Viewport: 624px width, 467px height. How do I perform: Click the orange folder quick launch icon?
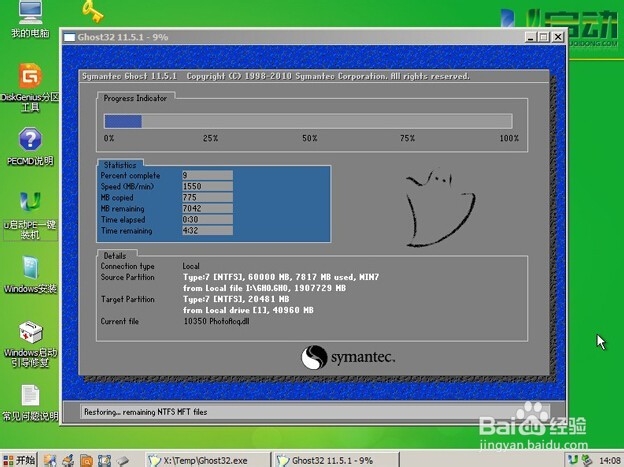tap(86, 461)
